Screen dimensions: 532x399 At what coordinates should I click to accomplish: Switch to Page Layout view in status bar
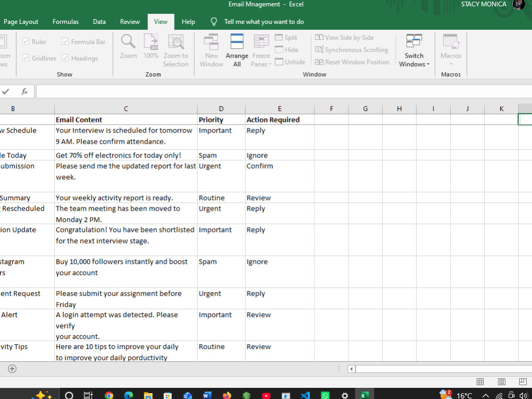502,381
